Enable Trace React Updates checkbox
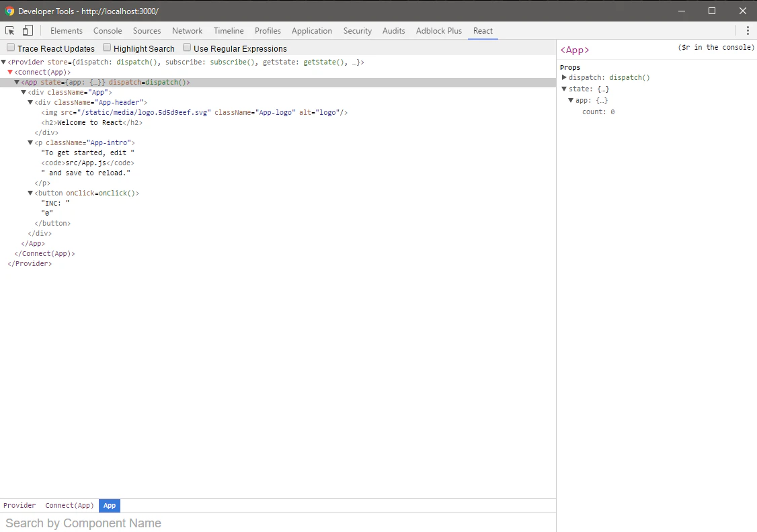This screenshot has height=532, width=757. point(11,48)
